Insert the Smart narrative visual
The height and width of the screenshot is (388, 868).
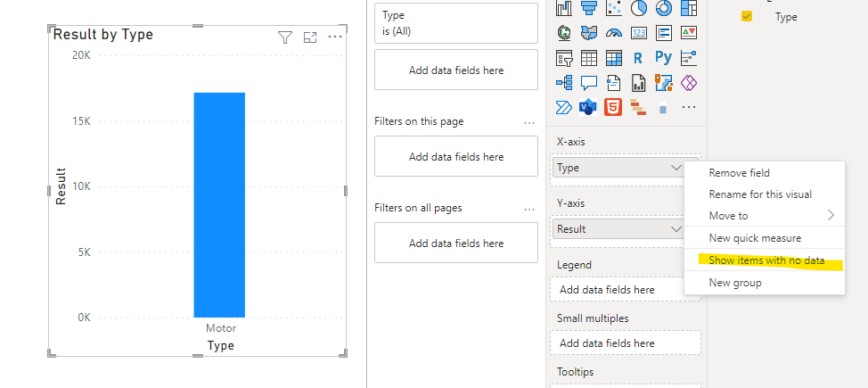614,83
